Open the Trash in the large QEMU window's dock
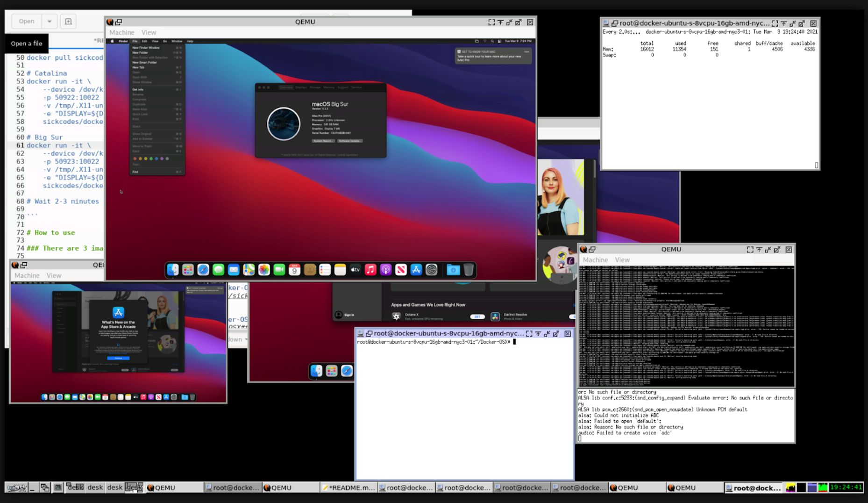Screen dimensions: 868x503 coord(469,269)
